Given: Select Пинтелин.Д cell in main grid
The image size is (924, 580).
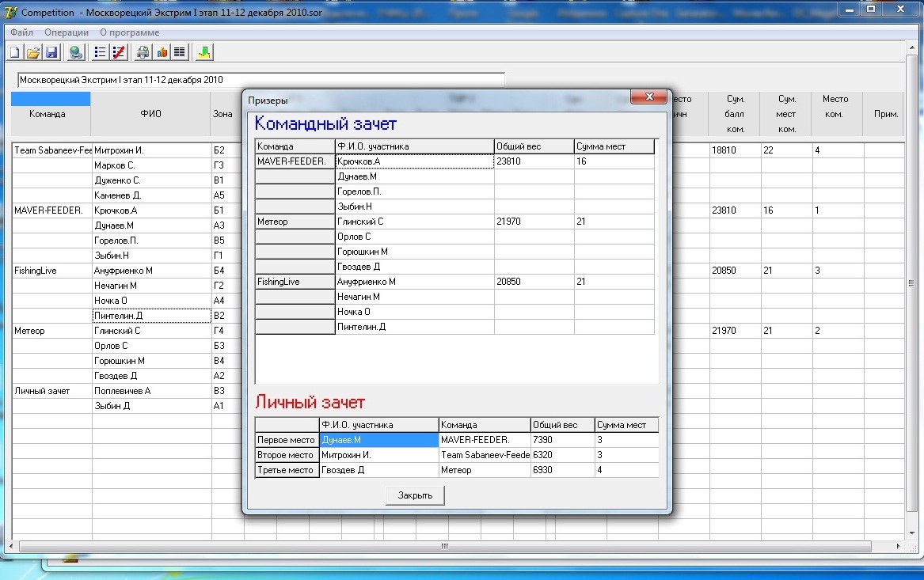Looking at the screenshot, I should pos(151,316).
